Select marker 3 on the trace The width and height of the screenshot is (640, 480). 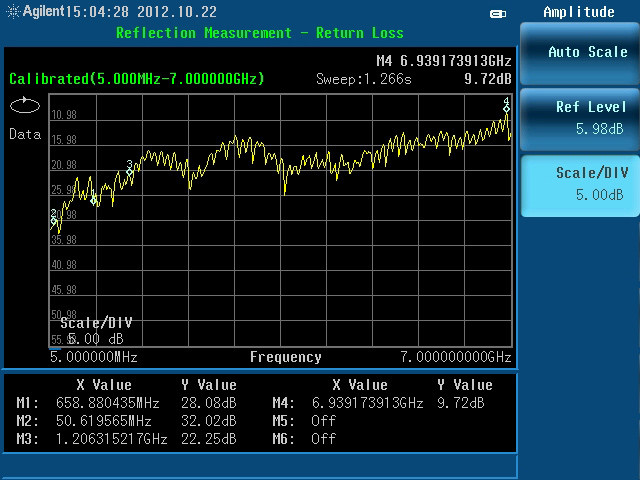130,171
